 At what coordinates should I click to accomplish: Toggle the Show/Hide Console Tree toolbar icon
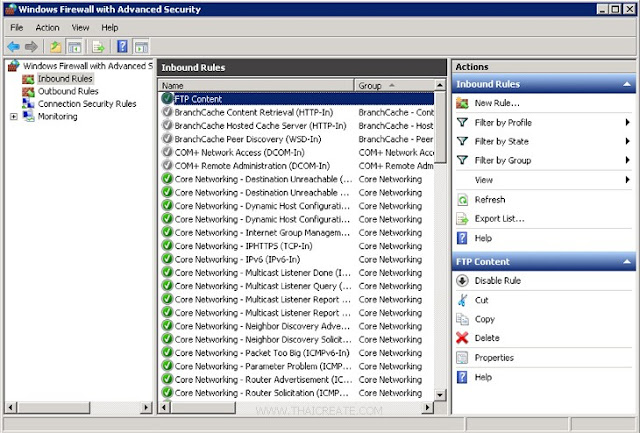(x=75, y=47)
